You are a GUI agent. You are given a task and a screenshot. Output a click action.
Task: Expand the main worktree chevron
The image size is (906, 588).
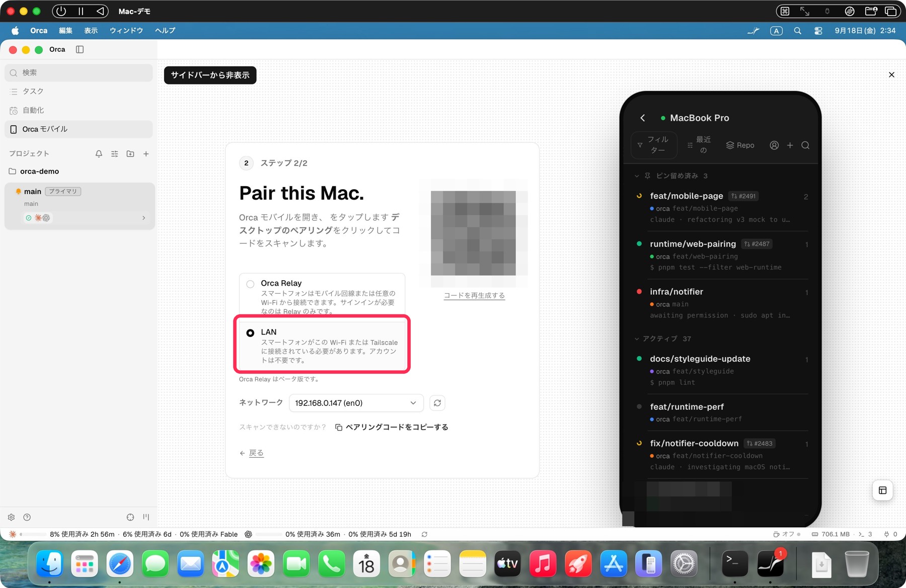point(143,218)
